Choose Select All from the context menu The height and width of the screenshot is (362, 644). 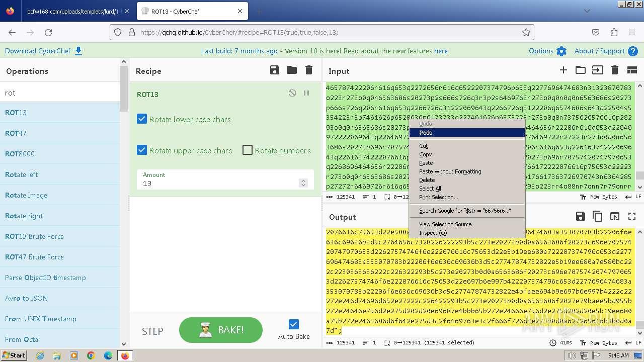click(x=467, y=189)
